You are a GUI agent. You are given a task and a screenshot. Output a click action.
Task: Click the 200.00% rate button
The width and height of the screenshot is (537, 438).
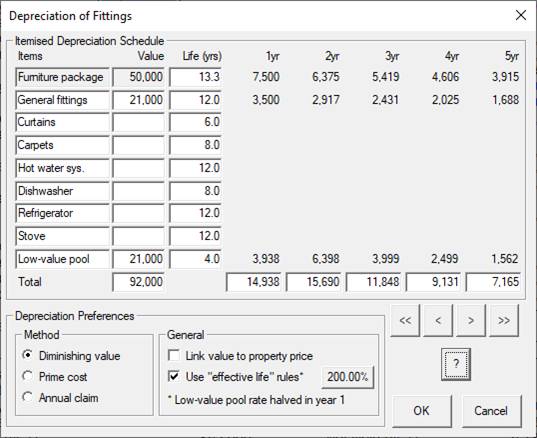click(x=348, y=377)
